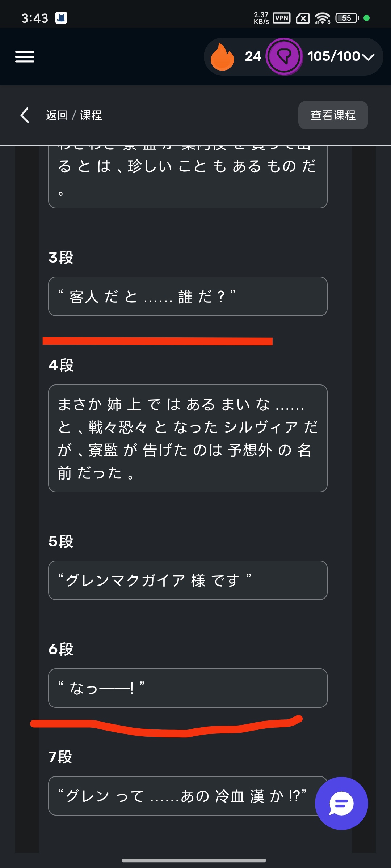Select the 4段 paragraph starting まさか姉上

click(x=188, y=438)
